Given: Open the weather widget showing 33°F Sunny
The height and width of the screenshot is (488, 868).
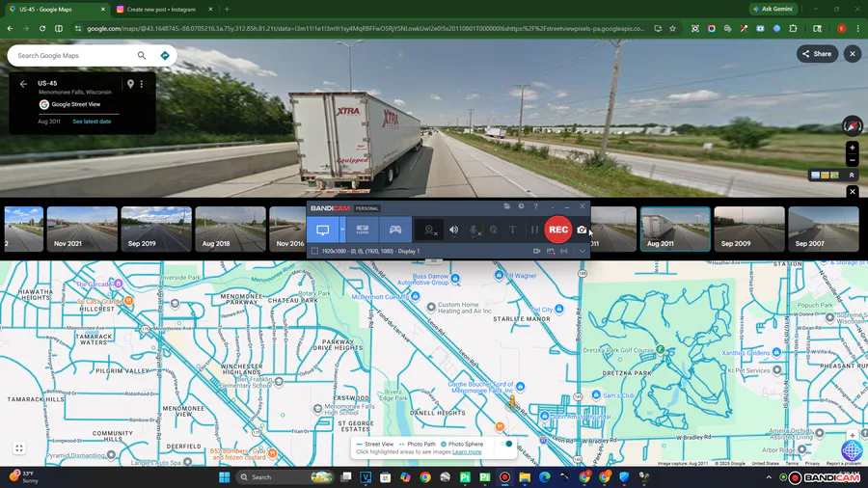Looking at the screenshot, I should (x=24, y=476).
